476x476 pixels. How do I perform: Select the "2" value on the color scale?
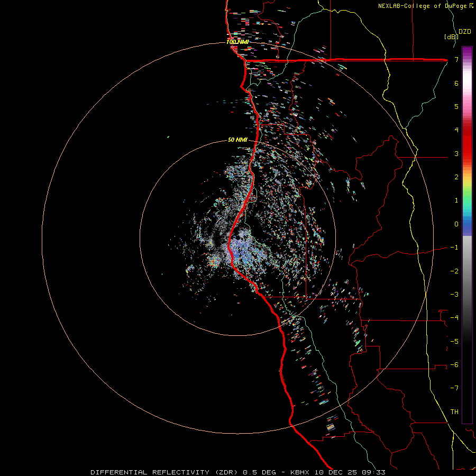(x=456, y=177)
